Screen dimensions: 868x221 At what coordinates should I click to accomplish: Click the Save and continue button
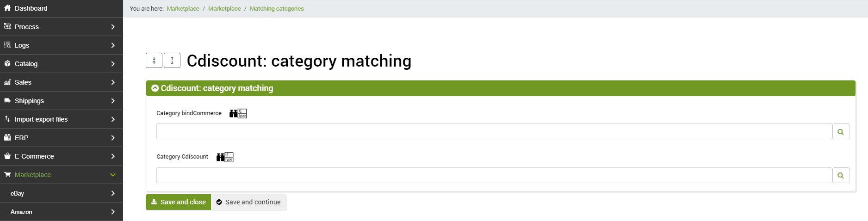click(x=248, y=202)
